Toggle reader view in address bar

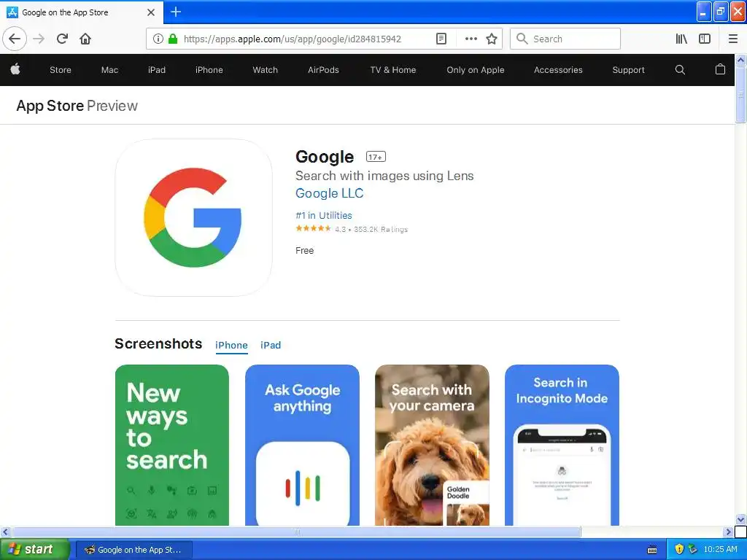click(x=441, y=39)
